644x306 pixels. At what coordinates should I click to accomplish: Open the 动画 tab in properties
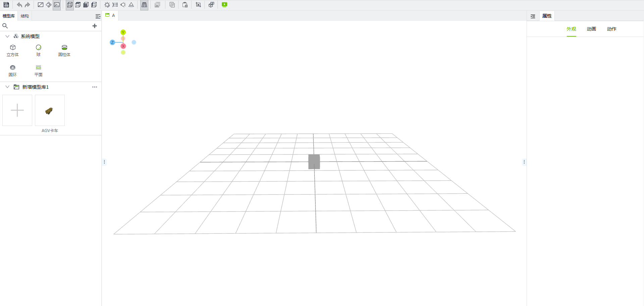pos(591,29)
